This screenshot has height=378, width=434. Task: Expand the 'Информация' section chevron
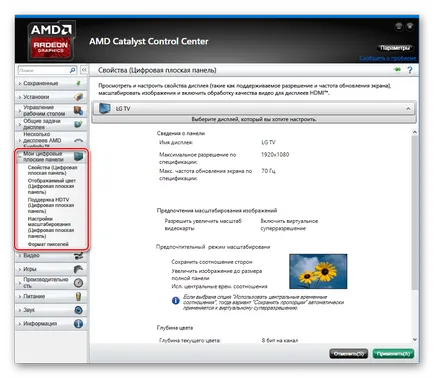tap(20, 324)
